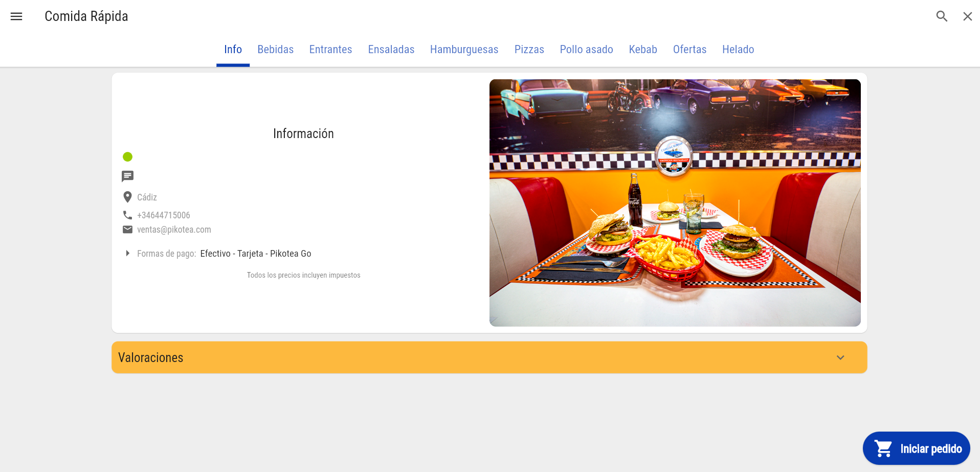Open the hamburger navigation menu
The height and width of the screenshot is (472, 980).
click(16, 16)
